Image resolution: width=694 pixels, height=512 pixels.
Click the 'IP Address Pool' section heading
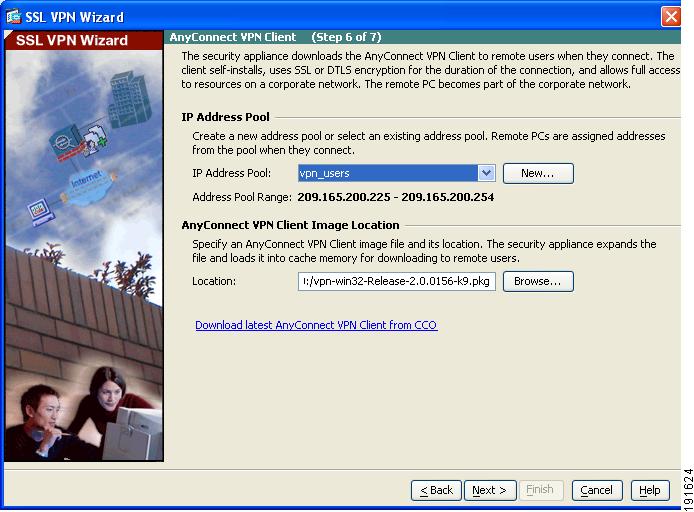point(225,117)
